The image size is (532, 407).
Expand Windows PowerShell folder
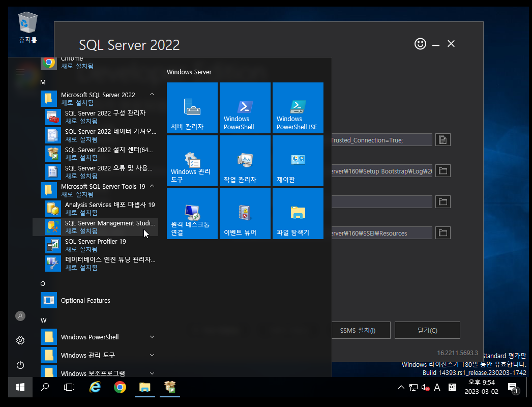point(153,337)
